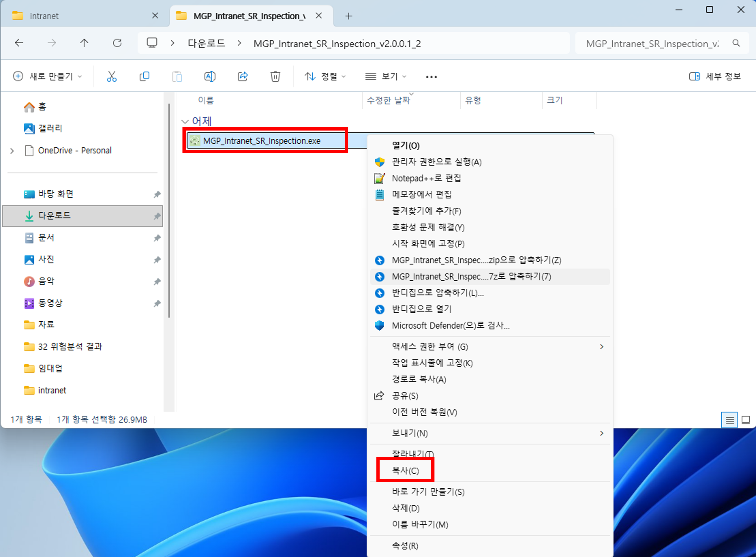756x557 pixels.
Task: Click the Copy icon in the toolbar
Action: 144,76
